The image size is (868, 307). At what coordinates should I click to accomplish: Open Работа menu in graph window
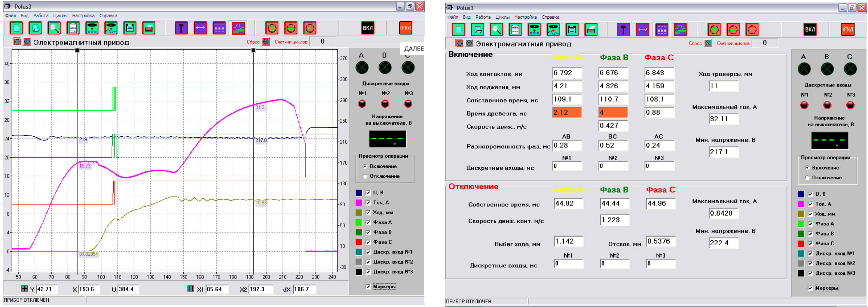(41, 16)
